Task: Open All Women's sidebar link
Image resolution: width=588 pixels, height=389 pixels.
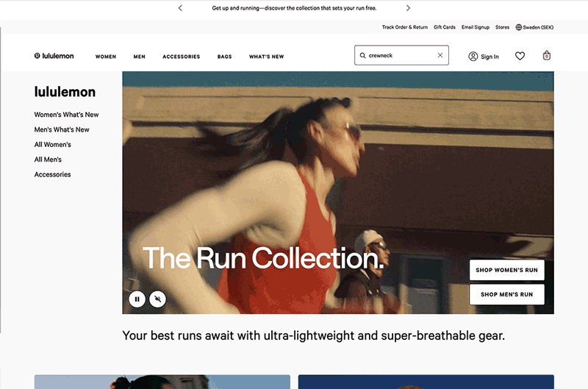Action: pos(52,144)
